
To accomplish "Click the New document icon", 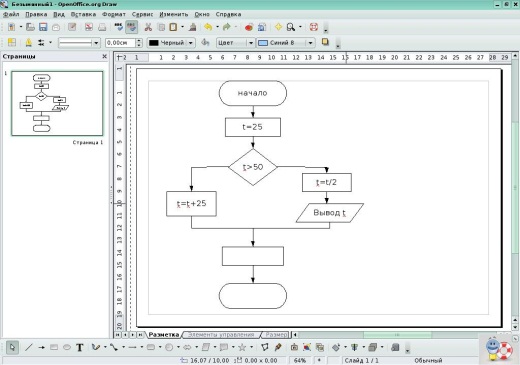I will pyautogui.click(x=12, y=27).
